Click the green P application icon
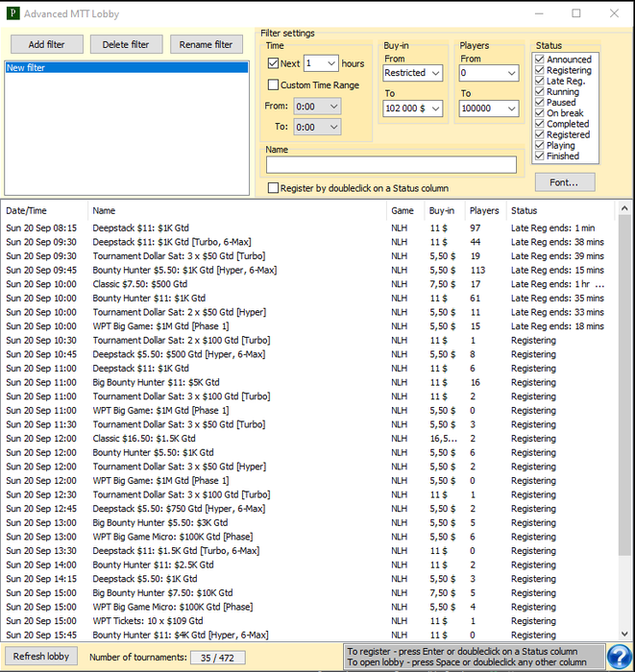This screenshot has width=635, height=672. [12, 13]
